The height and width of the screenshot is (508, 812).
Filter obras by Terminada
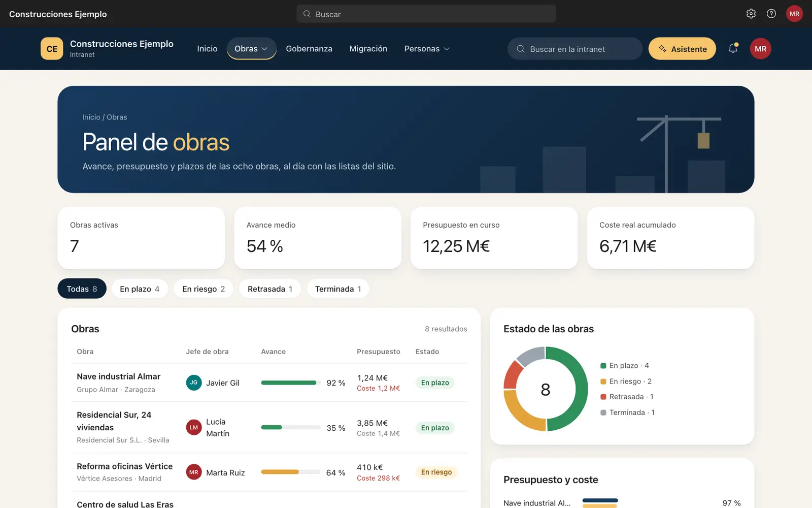[338, 289]
